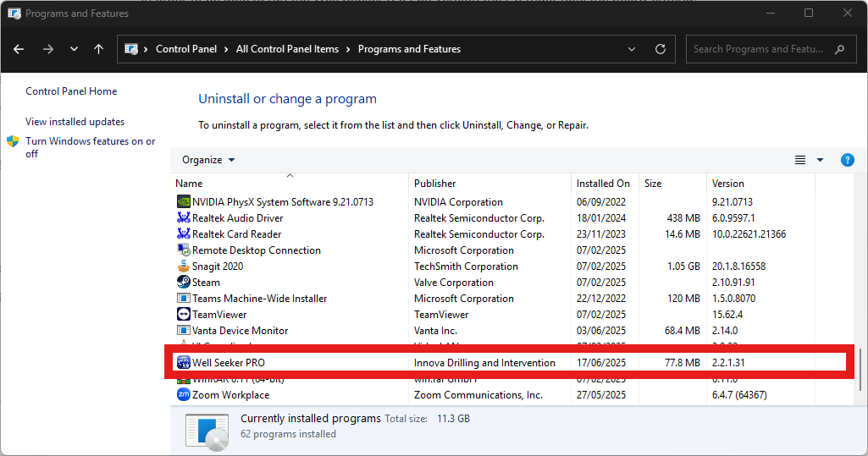Go up one folder level

(98, 49)
